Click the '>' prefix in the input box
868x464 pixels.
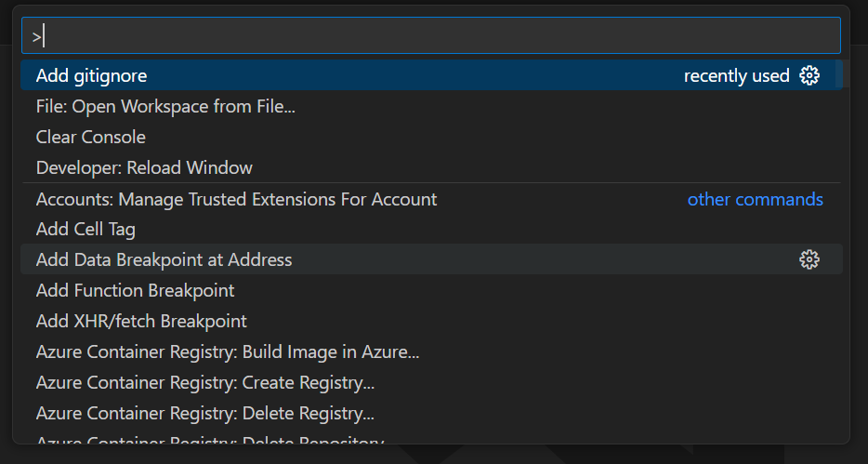pyautogui.click(x=36, y=36)
